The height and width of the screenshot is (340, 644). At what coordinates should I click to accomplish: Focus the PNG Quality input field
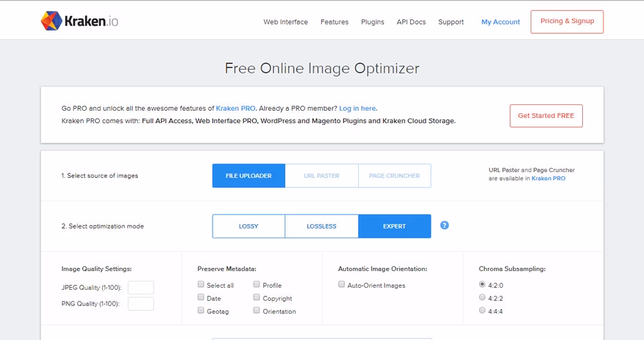141,304
